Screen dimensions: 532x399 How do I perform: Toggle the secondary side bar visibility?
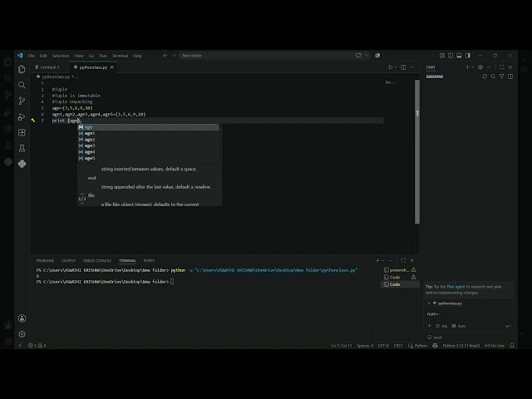[x=468, y=56]
